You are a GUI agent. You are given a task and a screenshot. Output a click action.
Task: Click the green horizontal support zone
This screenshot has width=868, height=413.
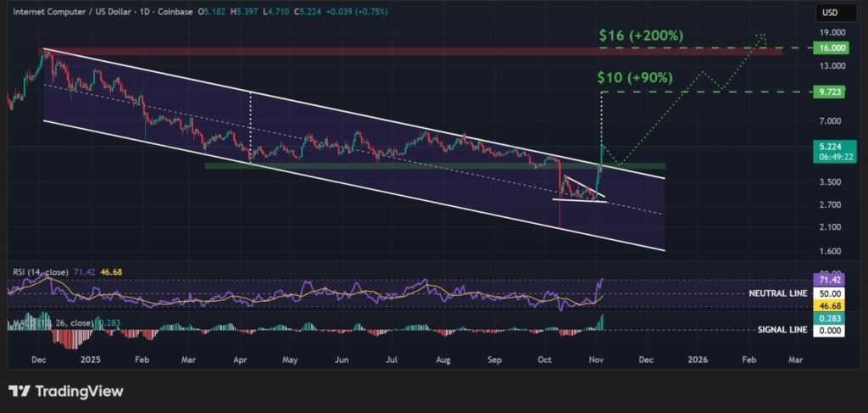click(x=381, y=165)
